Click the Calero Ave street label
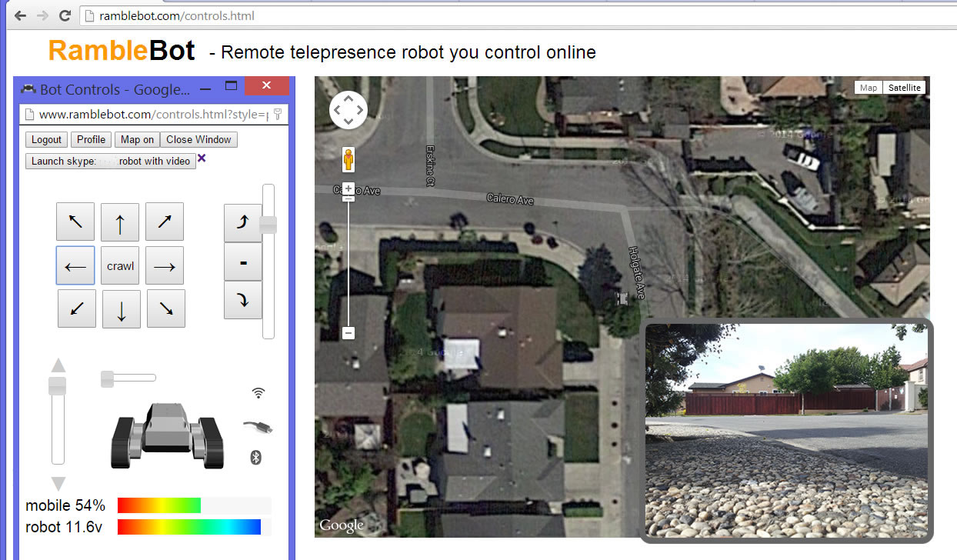The height and width of the screenshot is (560, 957). (510, 199)
